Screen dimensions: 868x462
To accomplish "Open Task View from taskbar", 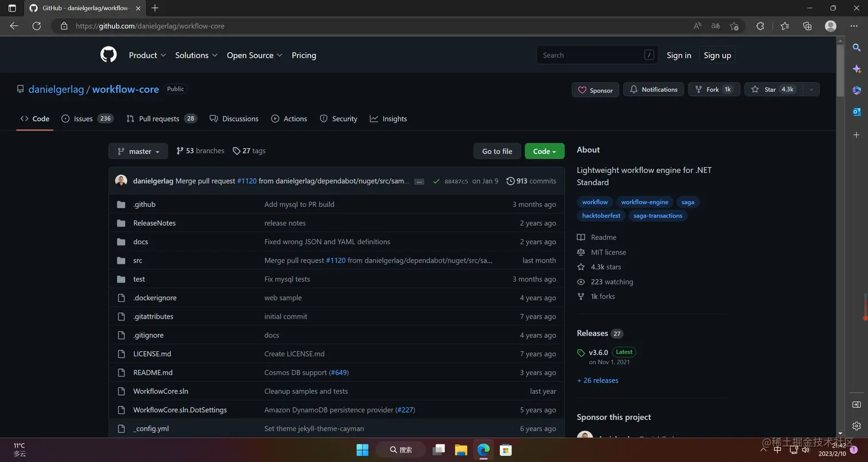I will [x=439, y=449].
